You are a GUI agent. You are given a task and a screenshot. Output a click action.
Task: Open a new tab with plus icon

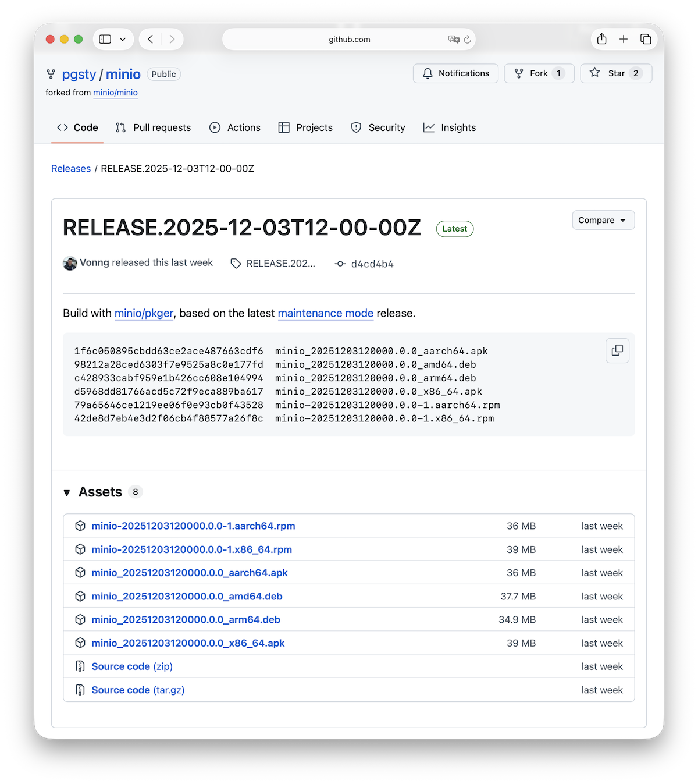coord(624,39)
